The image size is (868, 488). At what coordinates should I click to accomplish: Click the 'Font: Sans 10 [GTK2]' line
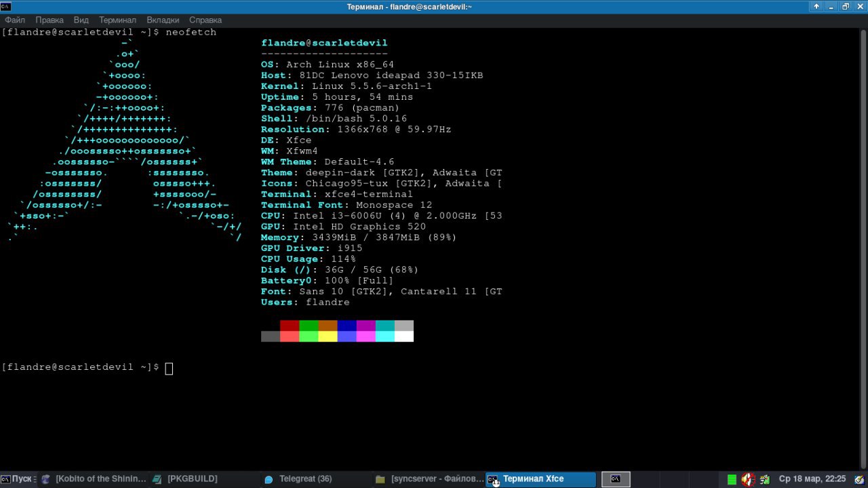pos(382,293)
